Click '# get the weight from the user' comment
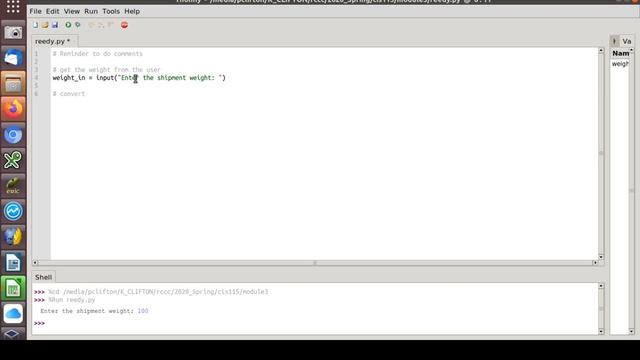 pos(107,70)
